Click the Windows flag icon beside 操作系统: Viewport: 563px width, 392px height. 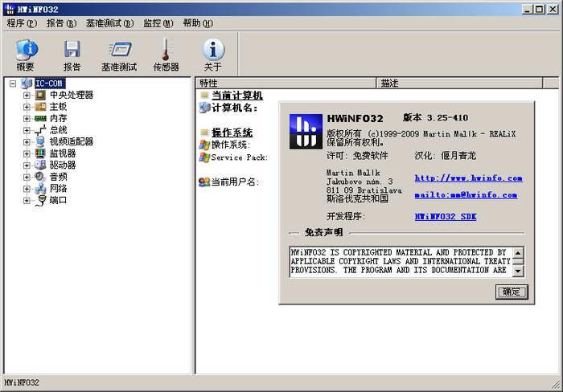[x=204, y=145]
